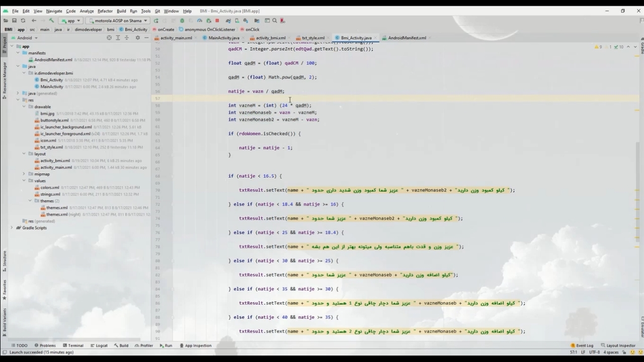Image resolution: width=644 pixels, height=362 pixels.
Task: Click the Sync Project refresh icon
Action: (23, 21)
